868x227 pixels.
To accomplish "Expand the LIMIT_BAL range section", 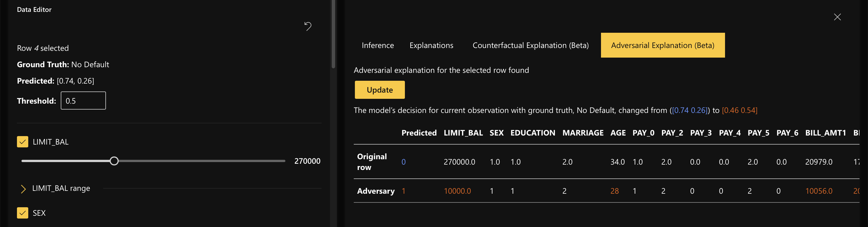I will tap(23, 189).
